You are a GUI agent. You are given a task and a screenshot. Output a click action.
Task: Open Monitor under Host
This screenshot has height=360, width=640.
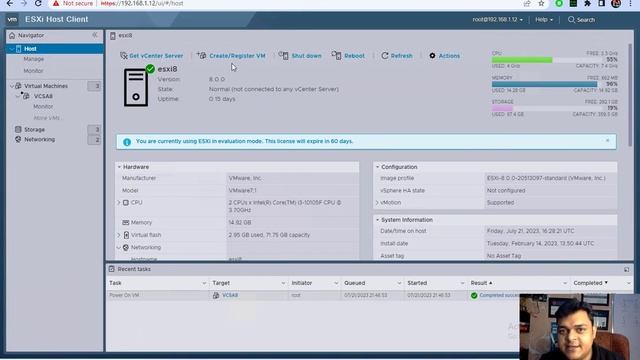coord(33,71)
